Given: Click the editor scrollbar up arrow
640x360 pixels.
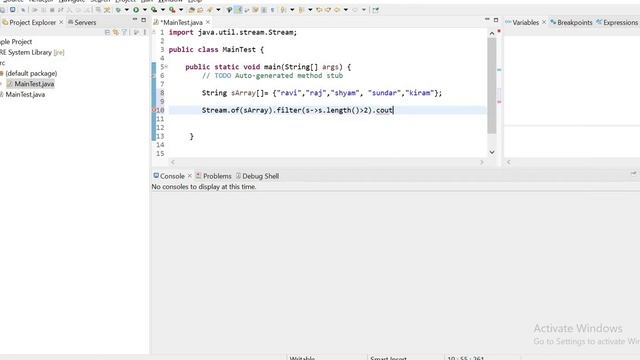Looking at the screenshot, I should pyautogui.click(x=492, y=33).
